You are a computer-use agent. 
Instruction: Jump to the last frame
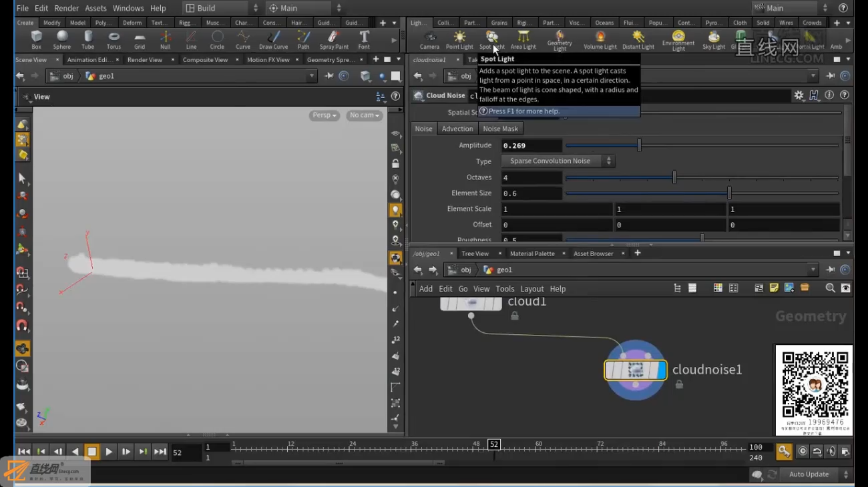click(160, 452)
